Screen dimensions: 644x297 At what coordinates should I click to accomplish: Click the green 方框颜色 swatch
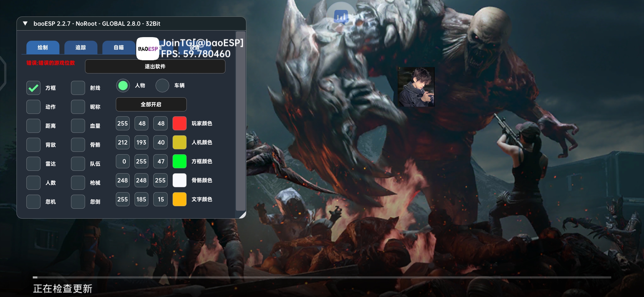(179, 161)
